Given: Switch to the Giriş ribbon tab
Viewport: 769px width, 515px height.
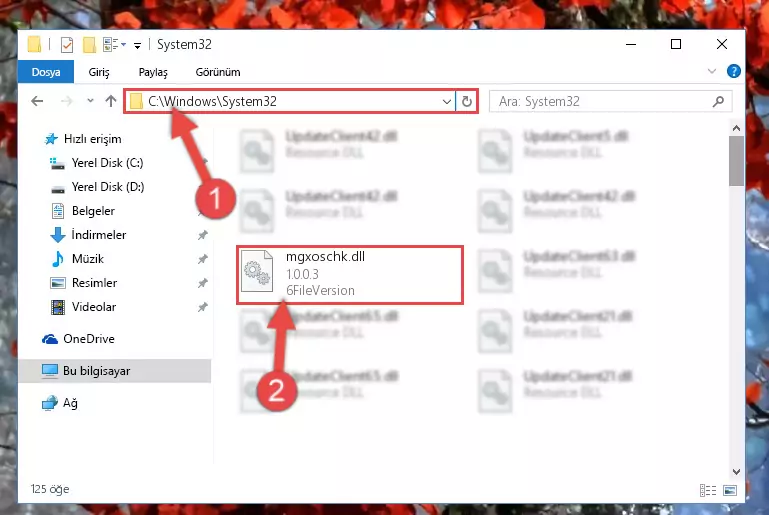Looking at the screenshot, I should pos(99,72).
